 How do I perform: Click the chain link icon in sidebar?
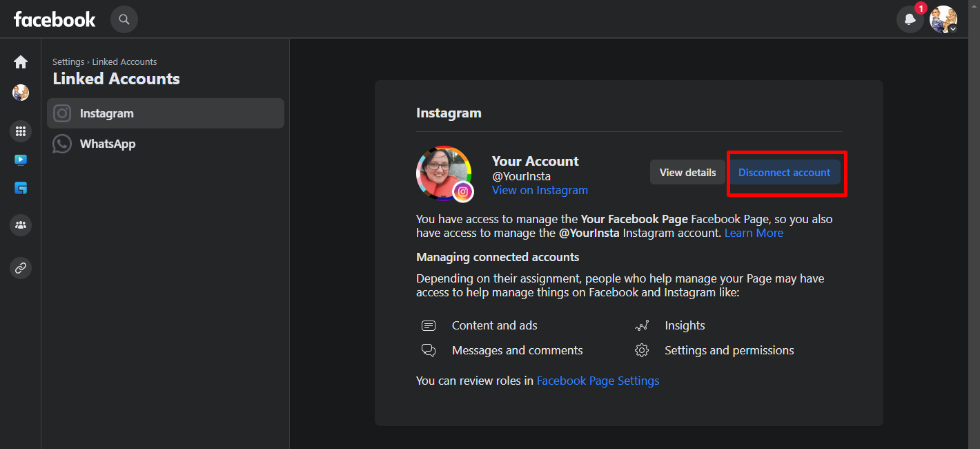pos(21,268)
